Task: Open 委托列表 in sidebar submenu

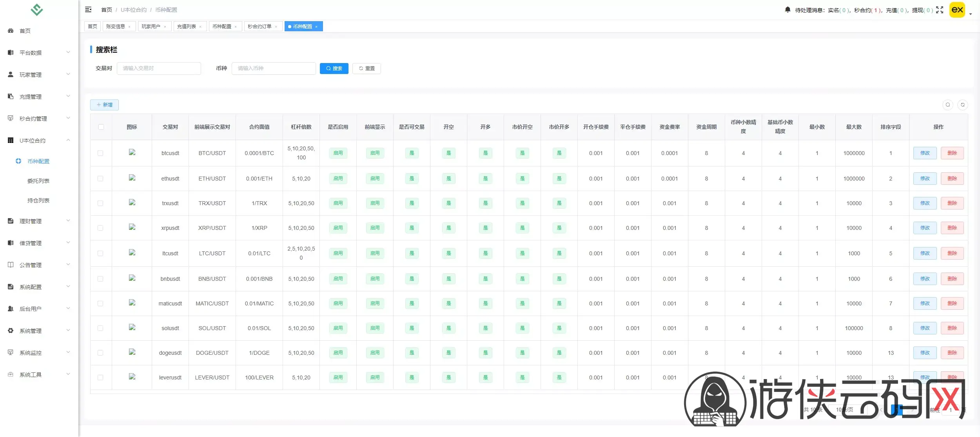Action: (x=38, y=181)
